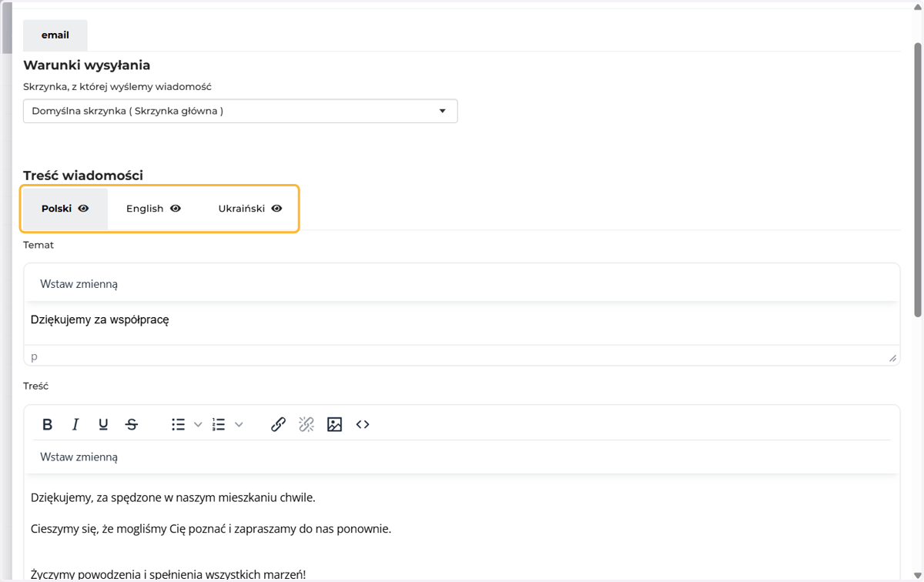Screen dimensions: 924x582
Task: Open the source code view icon
Action: 363,424
